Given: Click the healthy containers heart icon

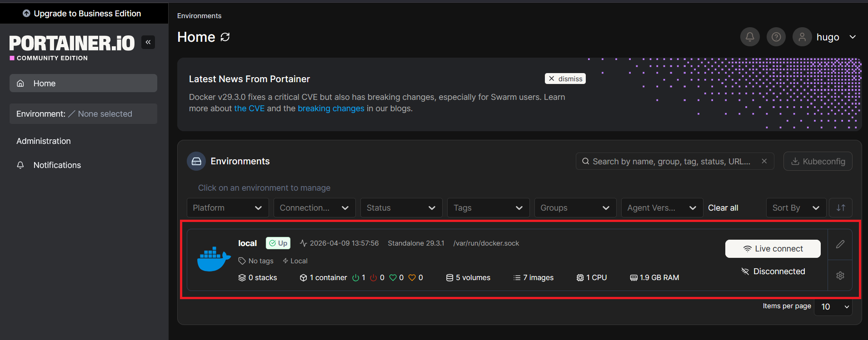Looking at the screenshot, I should click(x=393, y=278).
